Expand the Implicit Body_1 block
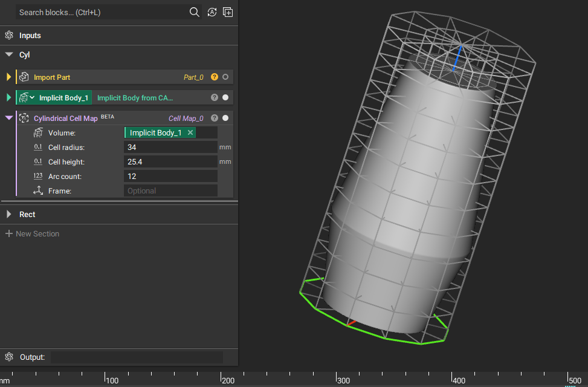Image resolution: width=588 pixels, height=387 pixels. click(x=8, y=97)
